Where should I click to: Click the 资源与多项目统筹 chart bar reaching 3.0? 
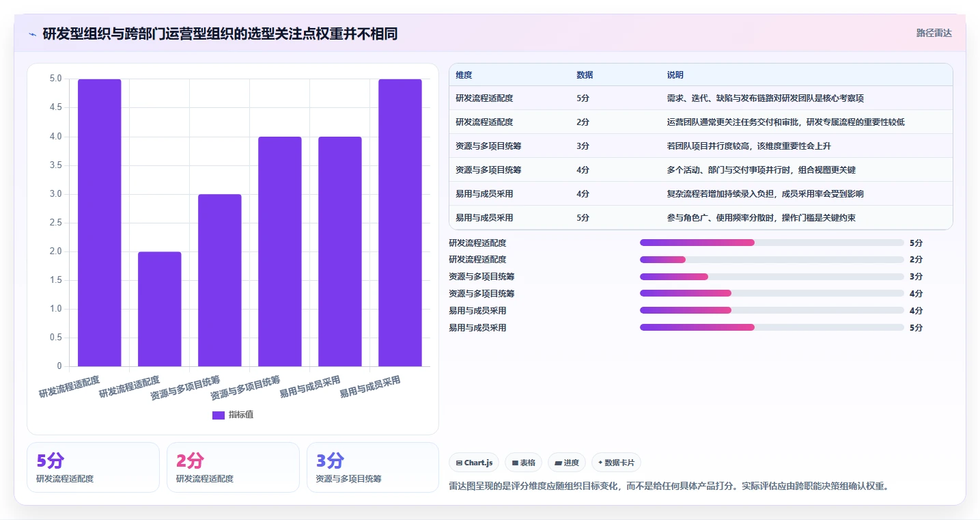pos(220,280)
